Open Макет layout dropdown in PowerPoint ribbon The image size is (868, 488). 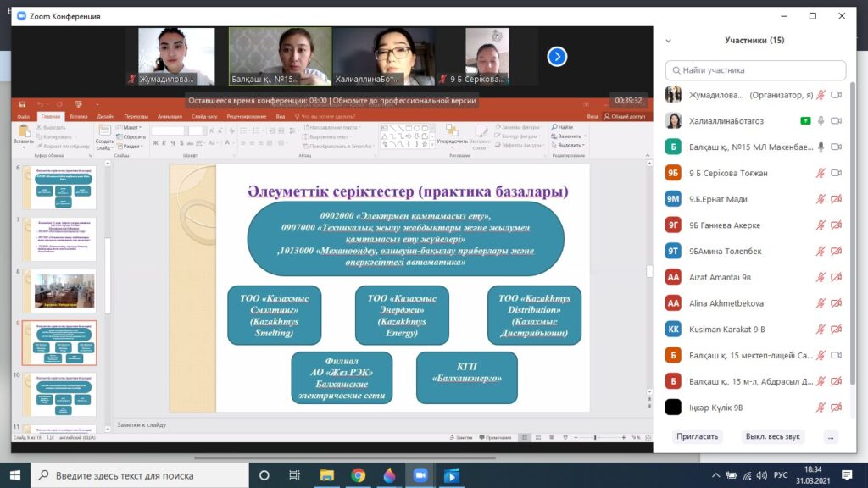pos(129,127)
